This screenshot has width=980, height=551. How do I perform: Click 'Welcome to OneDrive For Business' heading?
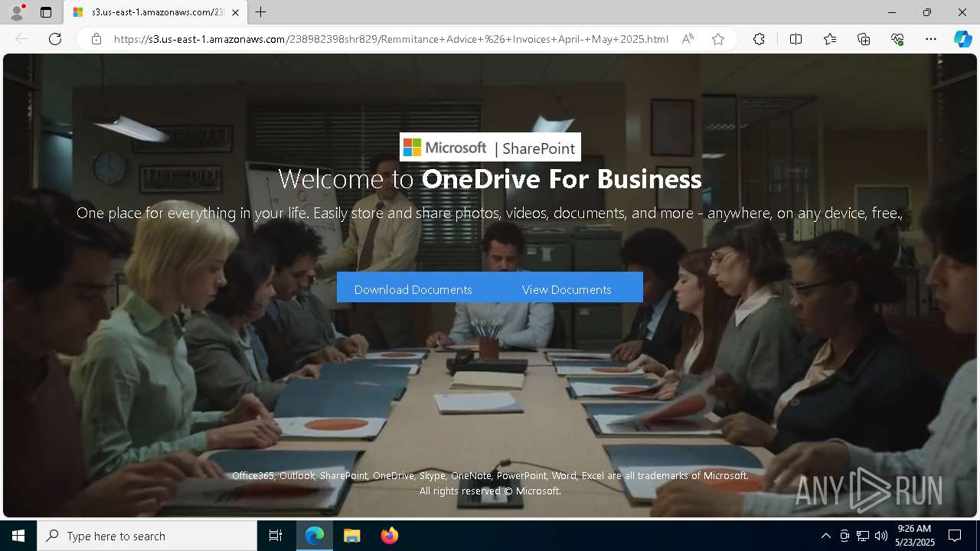490,179
